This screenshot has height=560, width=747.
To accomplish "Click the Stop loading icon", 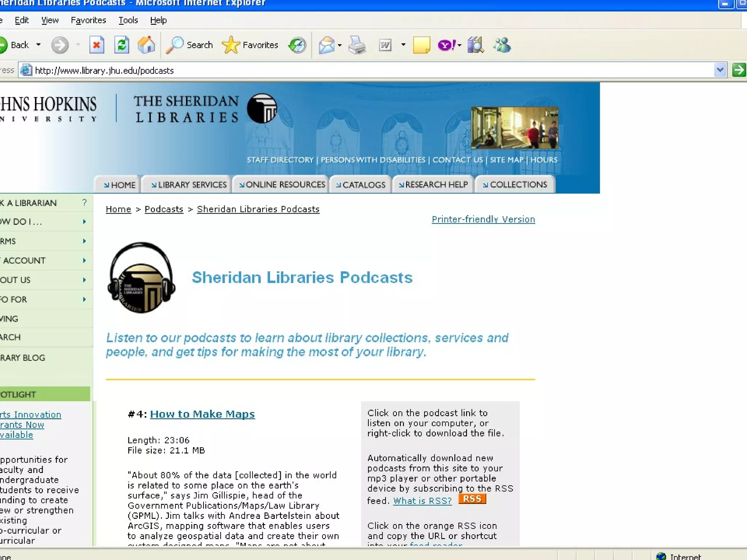I will (x=97, y=45).
